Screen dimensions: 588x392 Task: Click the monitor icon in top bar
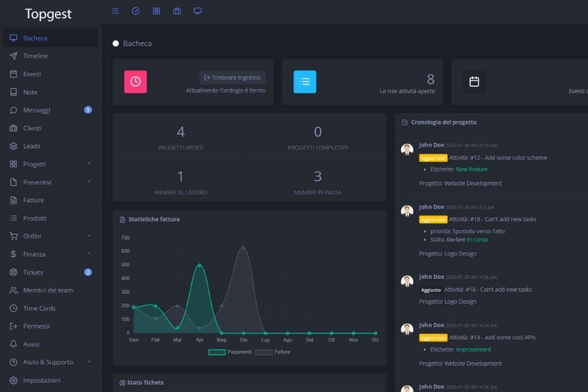pos(197,11)
